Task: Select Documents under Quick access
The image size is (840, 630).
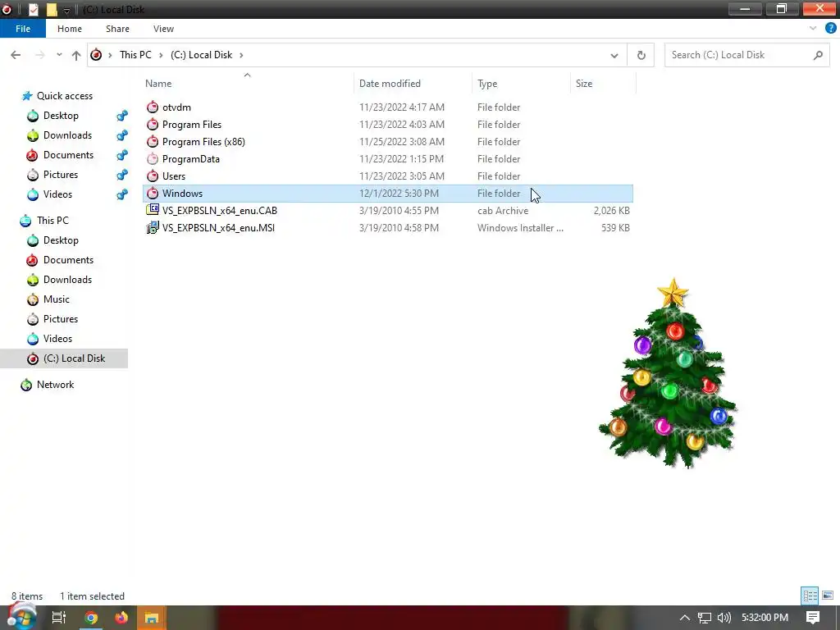Action: (x=68, y=155)
